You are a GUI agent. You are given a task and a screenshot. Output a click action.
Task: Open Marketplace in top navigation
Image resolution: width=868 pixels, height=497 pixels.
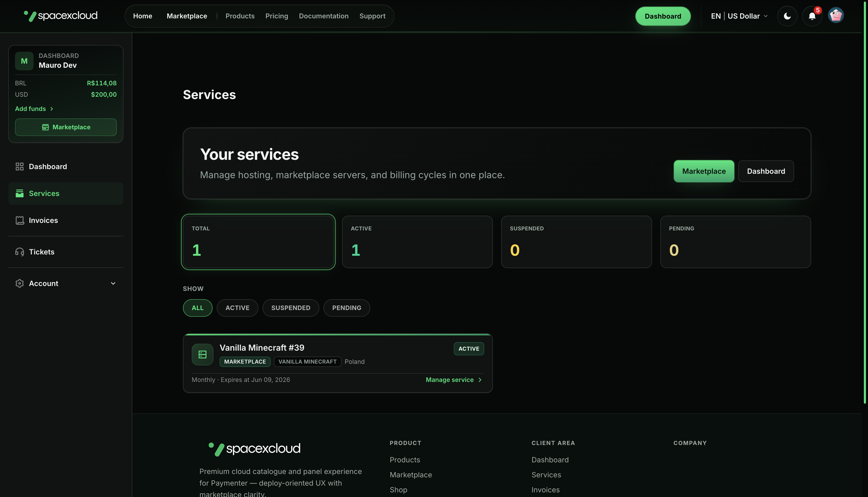(x=187, y=16)
